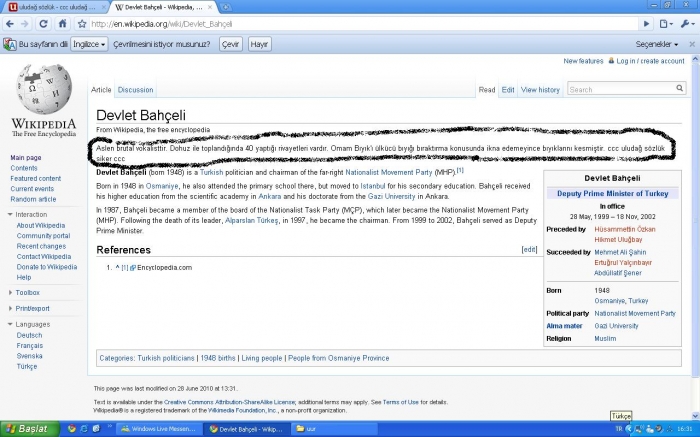The width and height of the screenshot is (700, 437).
Task: Click the translate bar icon
Action: pos(9,44)
